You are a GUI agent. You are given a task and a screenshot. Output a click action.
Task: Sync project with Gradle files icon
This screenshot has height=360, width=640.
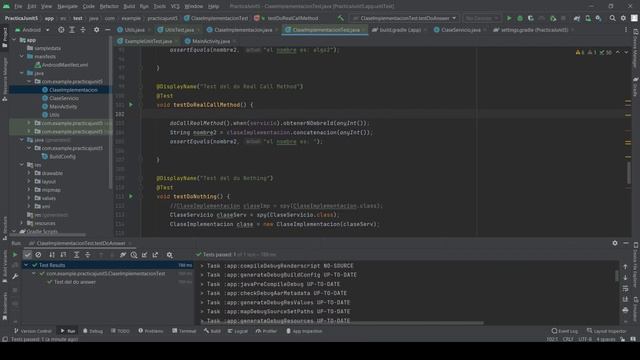click(x=577, y=18)
